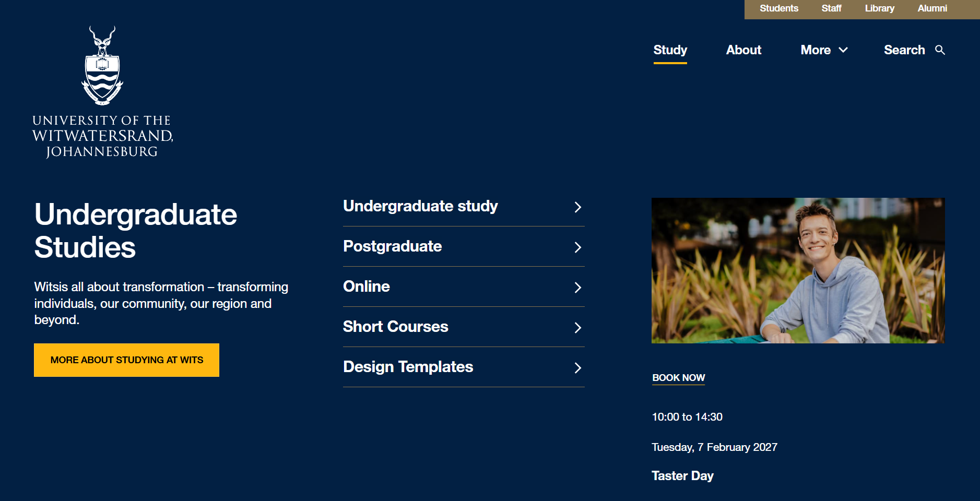Click More About Studying at Wits button

(126, 360)
